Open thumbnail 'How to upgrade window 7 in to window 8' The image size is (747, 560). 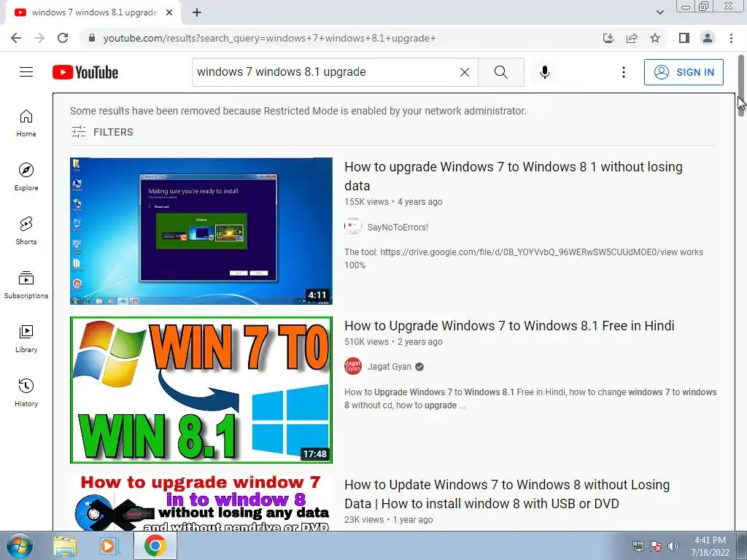click(x=201, y=503)
